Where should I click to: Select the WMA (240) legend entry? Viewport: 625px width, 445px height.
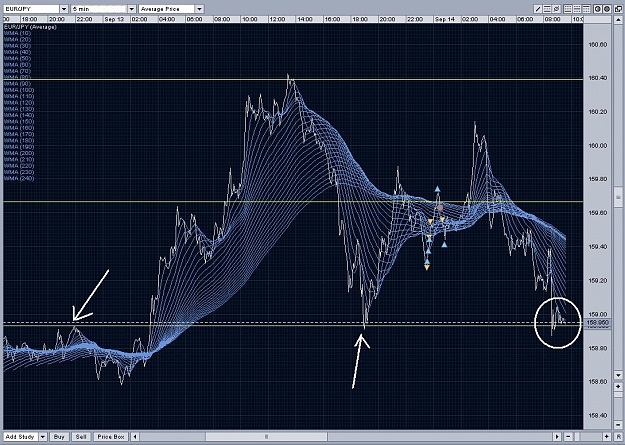(19, 179)
